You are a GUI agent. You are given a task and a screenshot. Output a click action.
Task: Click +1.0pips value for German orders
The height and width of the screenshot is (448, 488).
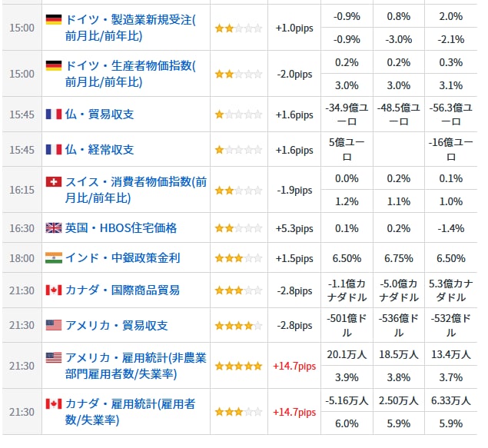tap(294, 28)
